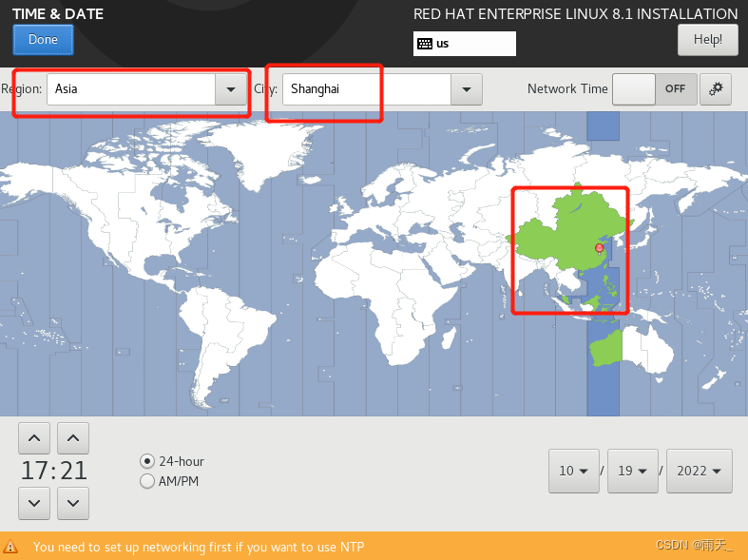Click the warning triangle icon in the orange bar
Screen dimensions: 748x560
click(x=10, y=546)
